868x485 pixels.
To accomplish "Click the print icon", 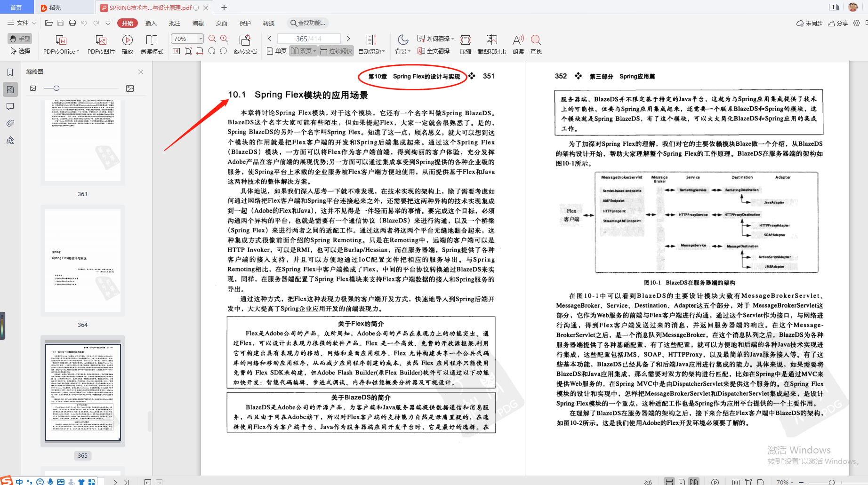I will click(72, 23).
